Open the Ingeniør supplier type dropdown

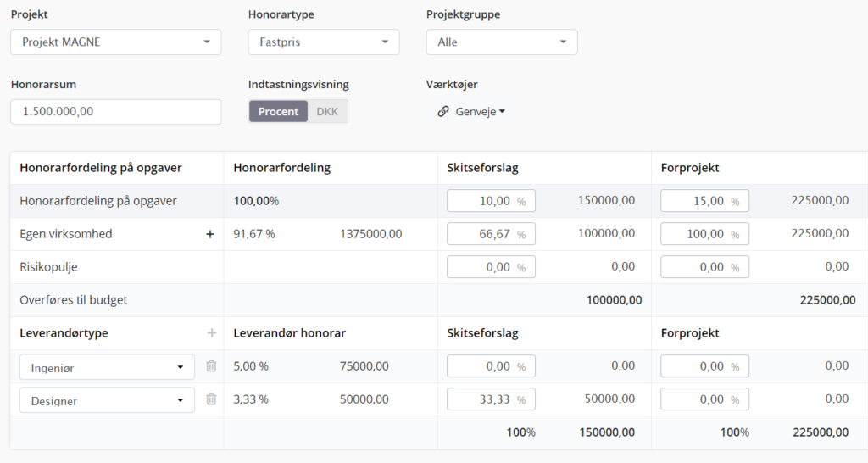click(107, 367)
